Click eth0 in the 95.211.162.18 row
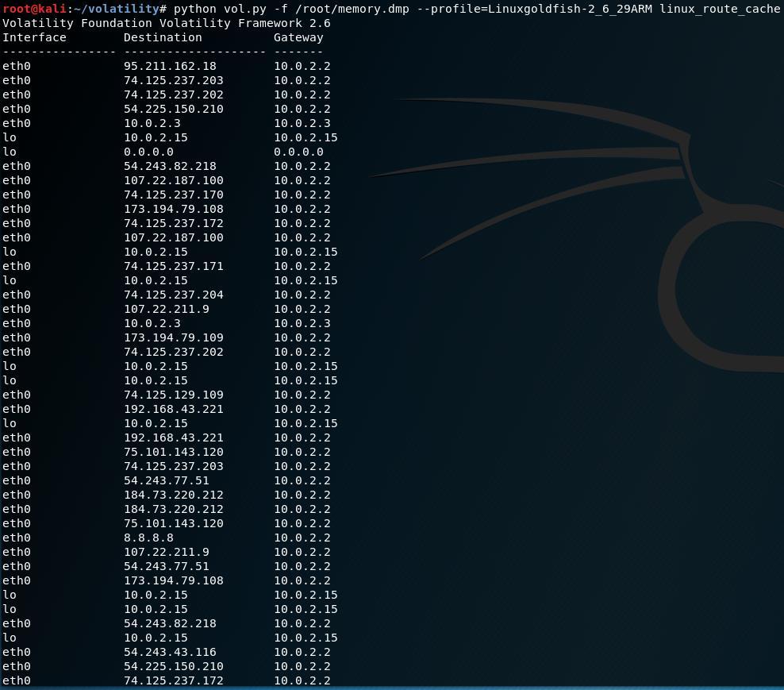The image size is (784, 690). click(x=17, y=66)
